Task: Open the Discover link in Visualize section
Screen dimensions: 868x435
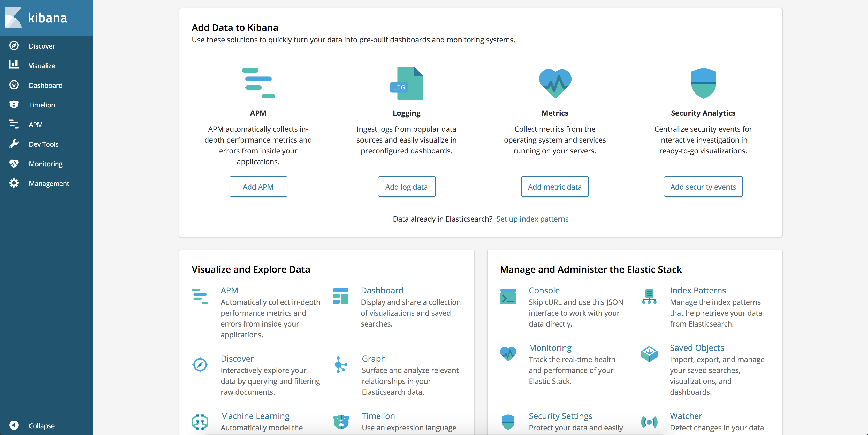Action: [x=237, y=359]
